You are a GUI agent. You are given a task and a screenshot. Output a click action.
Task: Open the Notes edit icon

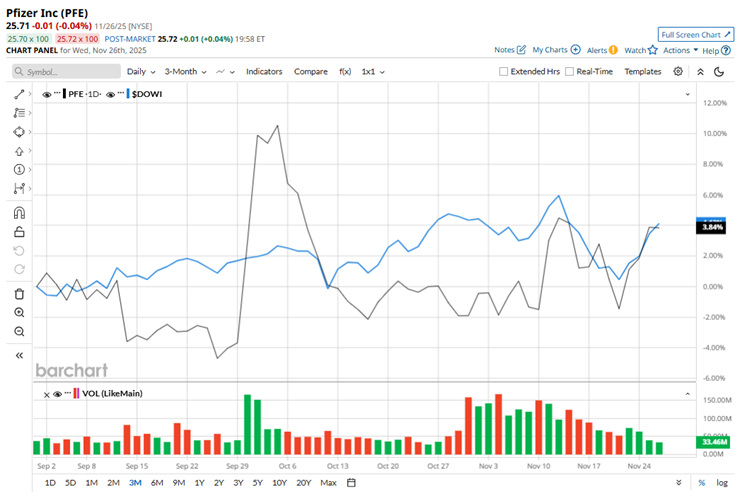521,50
